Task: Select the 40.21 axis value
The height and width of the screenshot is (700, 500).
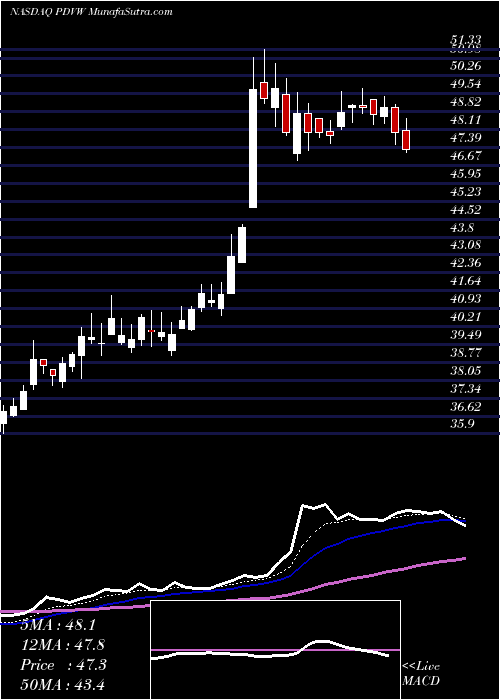Action: 467,317
